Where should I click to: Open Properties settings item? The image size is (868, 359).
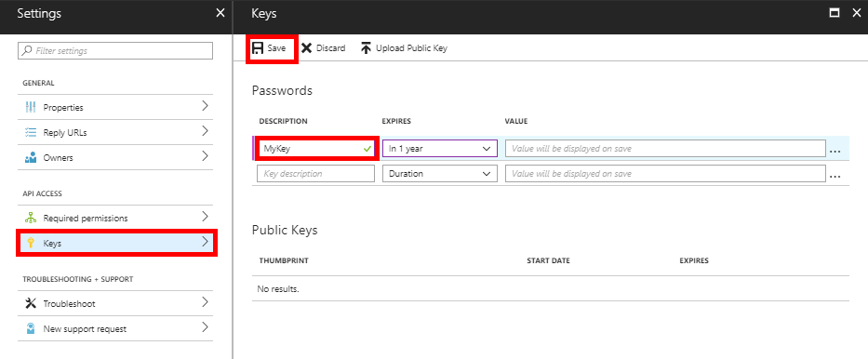(115, 107)
